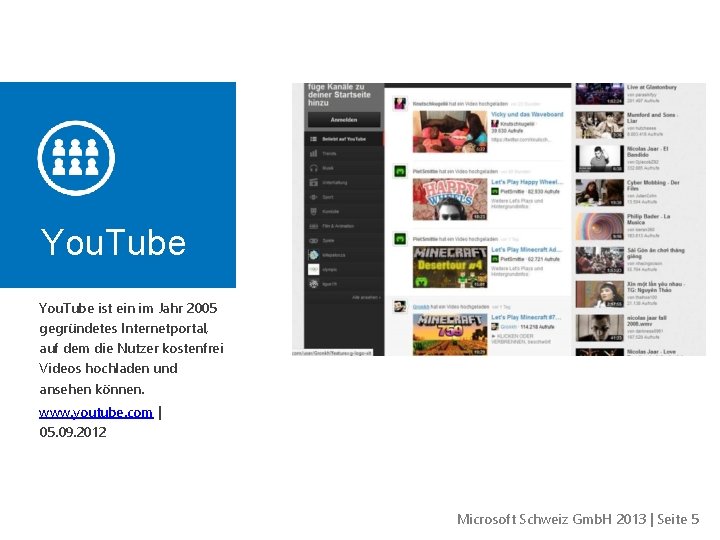Open the Musik headphones icon
Screen dimensions: 720x540
click(314, 168)
